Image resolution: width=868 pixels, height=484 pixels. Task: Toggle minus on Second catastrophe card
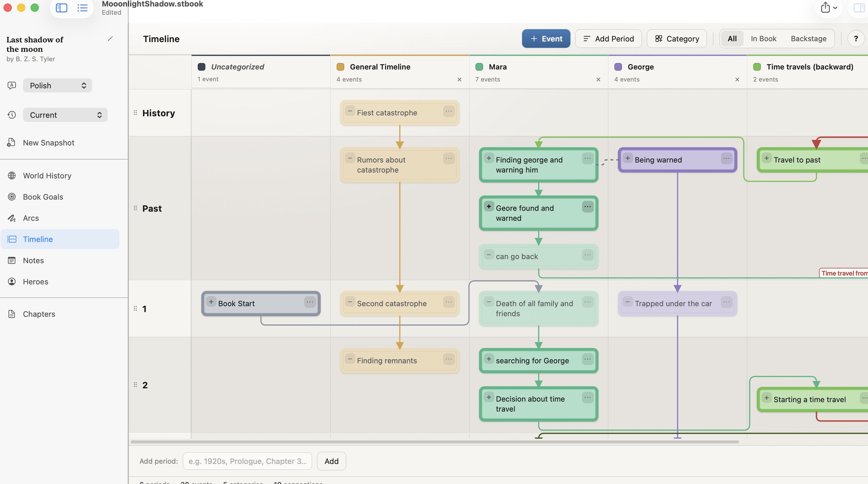[350, 302]
